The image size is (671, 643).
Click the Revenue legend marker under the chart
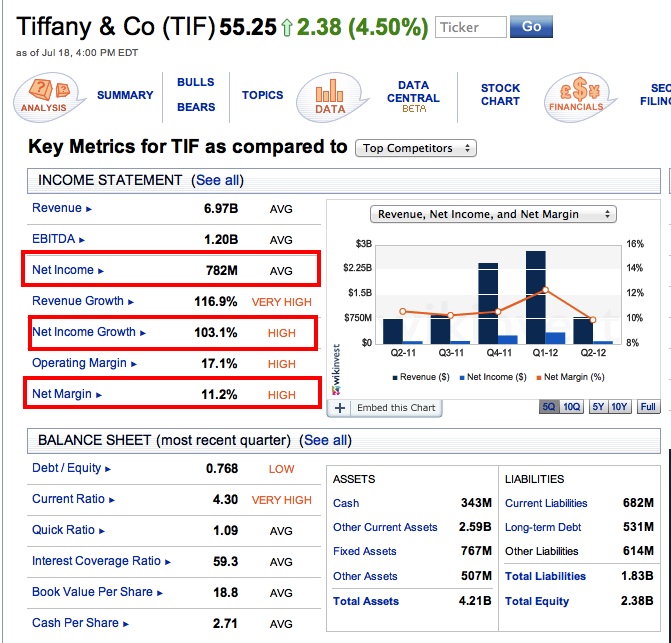[395, 377]
